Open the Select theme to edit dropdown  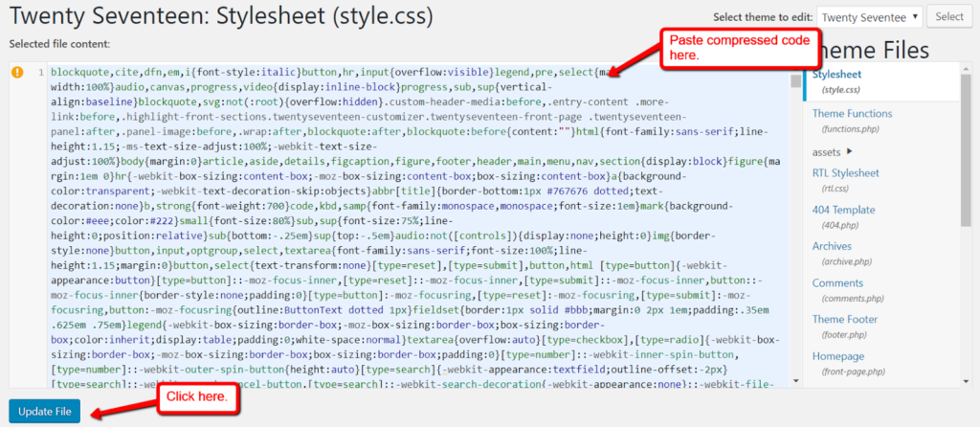point(869,17)
